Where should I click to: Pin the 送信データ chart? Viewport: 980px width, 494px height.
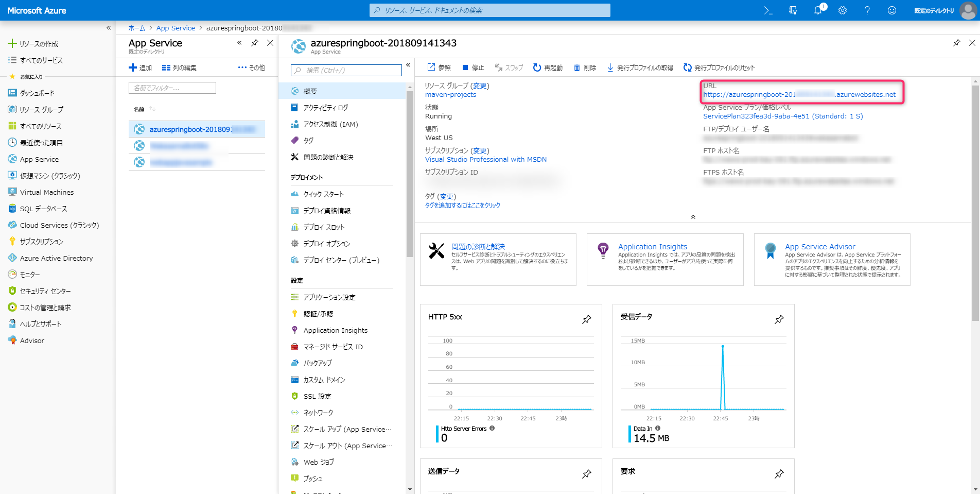[x=587, y=474]
